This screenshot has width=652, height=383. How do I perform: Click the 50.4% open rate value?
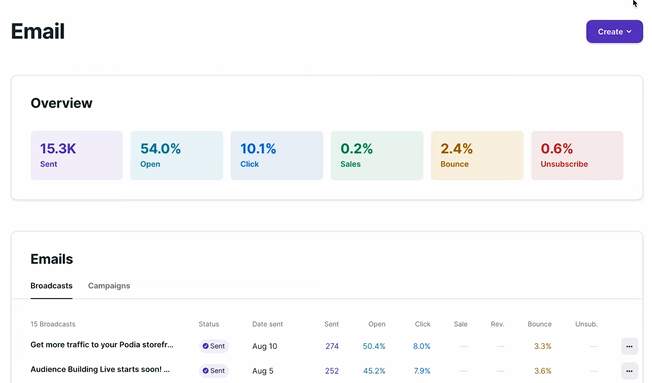pyautogui.click(x=374, y=346)
